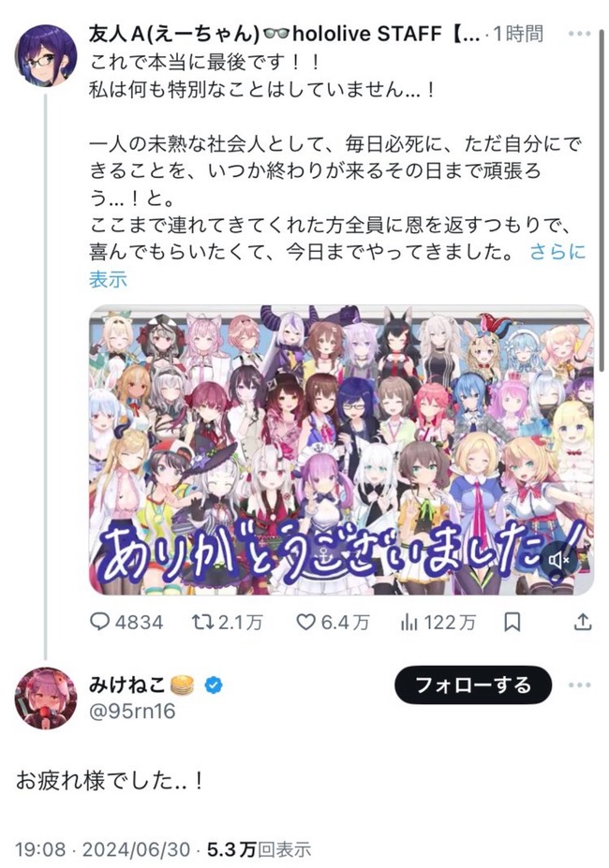Click the フォローする button
The image size is (609, 868).
pyautogui.click(x=473, y=685)
